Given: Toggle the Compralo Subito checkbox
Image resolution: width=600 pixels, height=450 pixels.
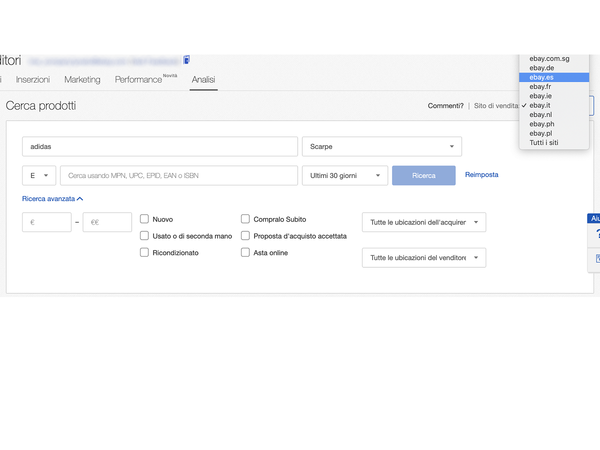Looking at the screenshot, I should click(x=245, y=219).
